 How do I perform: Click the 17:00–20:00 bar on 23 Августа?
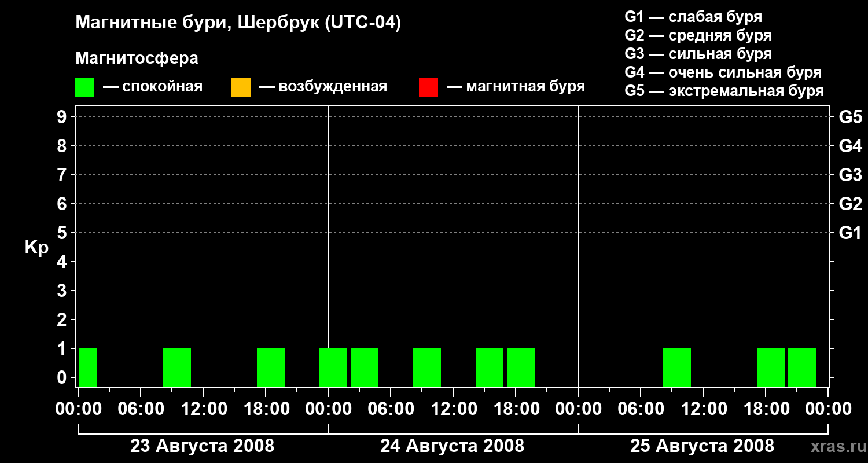(x=271, y=367)
